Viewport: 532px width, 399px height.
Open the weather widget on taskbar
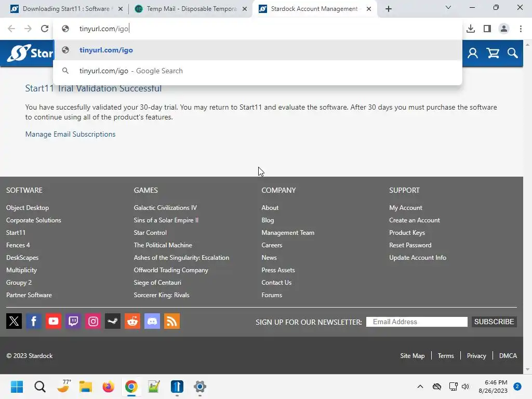[x=63, y=386]
